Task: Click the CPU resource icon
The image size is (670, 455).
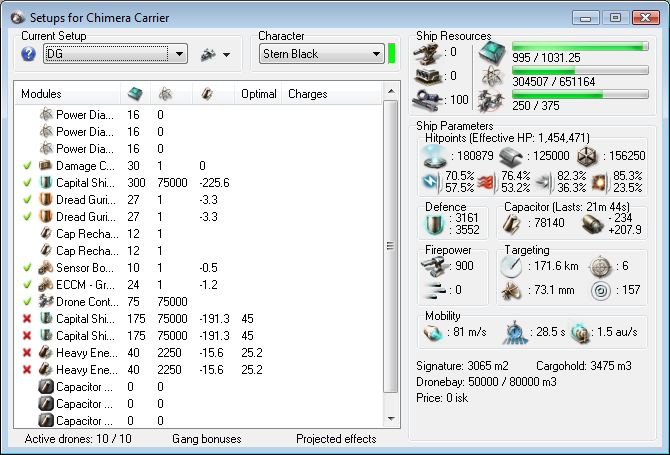Action: click(492, 53)
